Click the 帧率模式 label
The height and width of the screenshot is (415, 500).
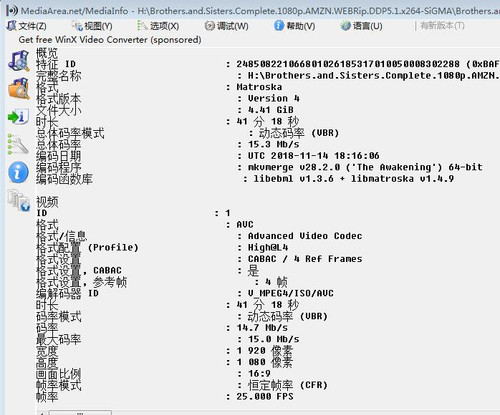pyautogui.click(x=59, y=385)
